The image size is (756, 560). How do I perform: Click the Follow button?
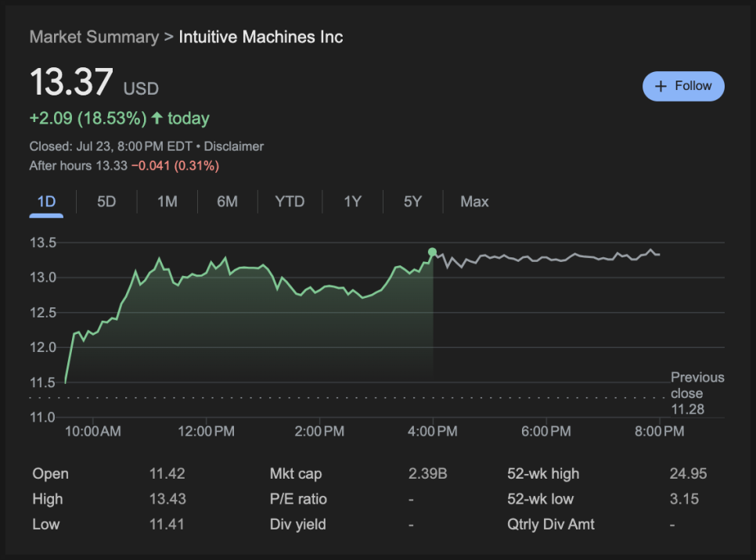click(x=683, y=86)
